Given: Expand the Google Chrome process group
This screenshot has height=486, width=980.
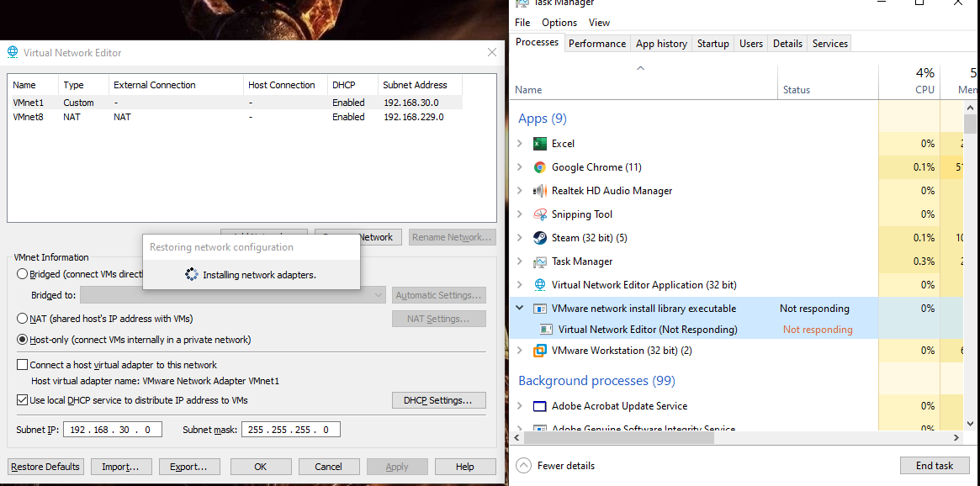Looking at the screenshot, I should (x=522, y=166).
